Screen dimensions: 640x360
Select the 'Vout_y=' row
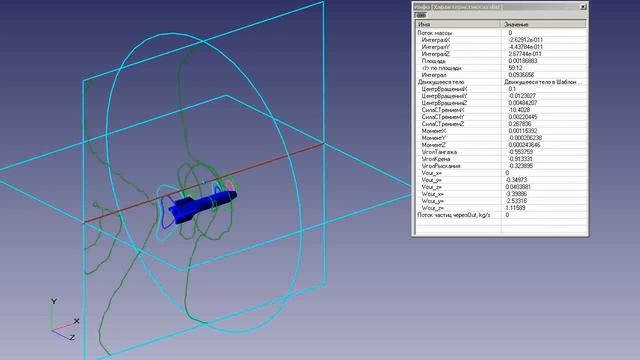[501, 180]
